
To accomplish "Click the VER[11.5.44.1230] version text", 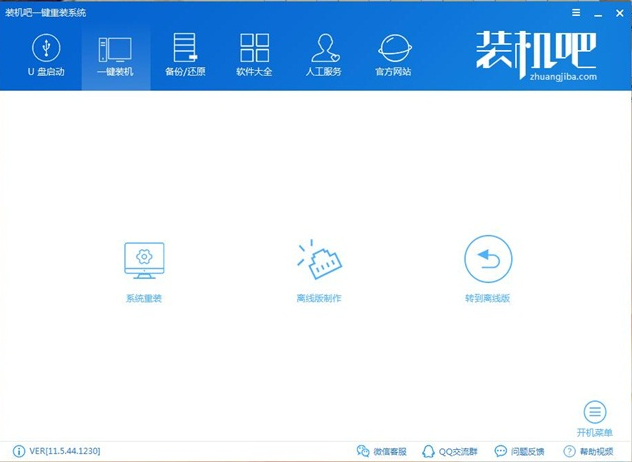I will tap(65, 451).
